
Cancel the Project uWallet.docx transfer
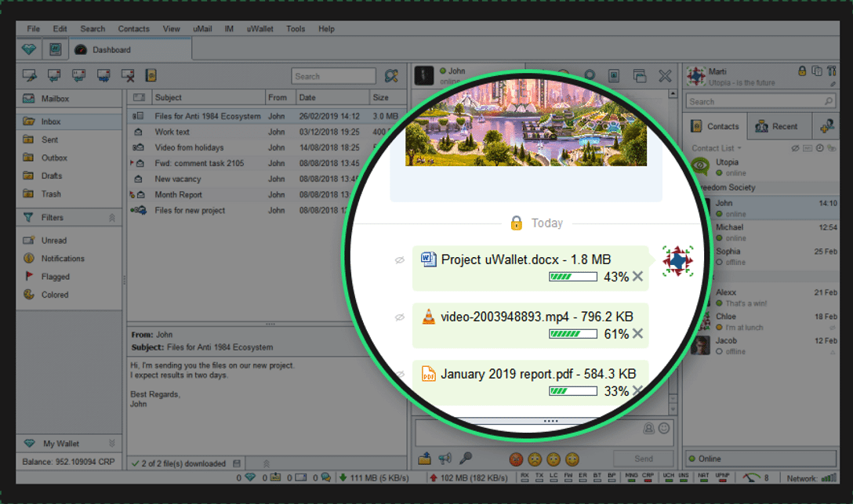pyautogui.click(x=637, y=276)
